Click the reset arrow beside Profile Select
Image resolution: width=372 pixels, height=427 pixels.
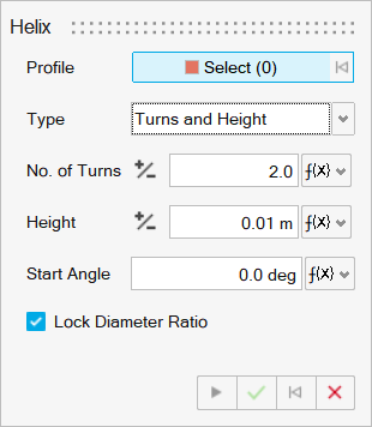(x=342, y=67)
